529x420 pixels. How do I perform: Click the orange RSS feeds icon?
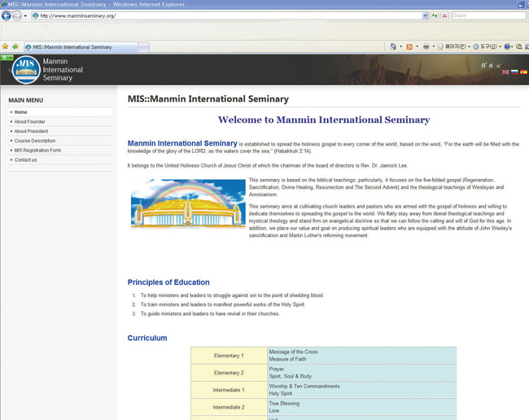[x=409, y=47]
